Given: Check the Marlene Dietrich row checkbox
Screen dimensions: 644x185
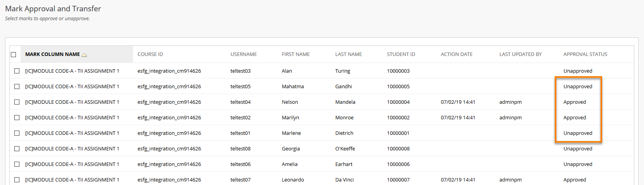Looking at the screenshot, I should [x=17, y=133].
